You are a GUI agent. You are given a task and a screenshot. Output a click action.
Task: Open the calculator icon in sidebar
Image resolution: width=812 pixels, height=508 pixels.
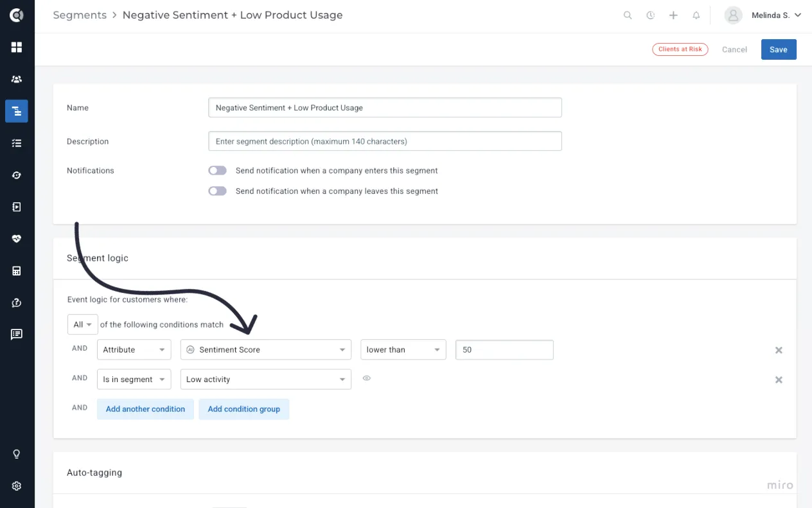point(17,271)
